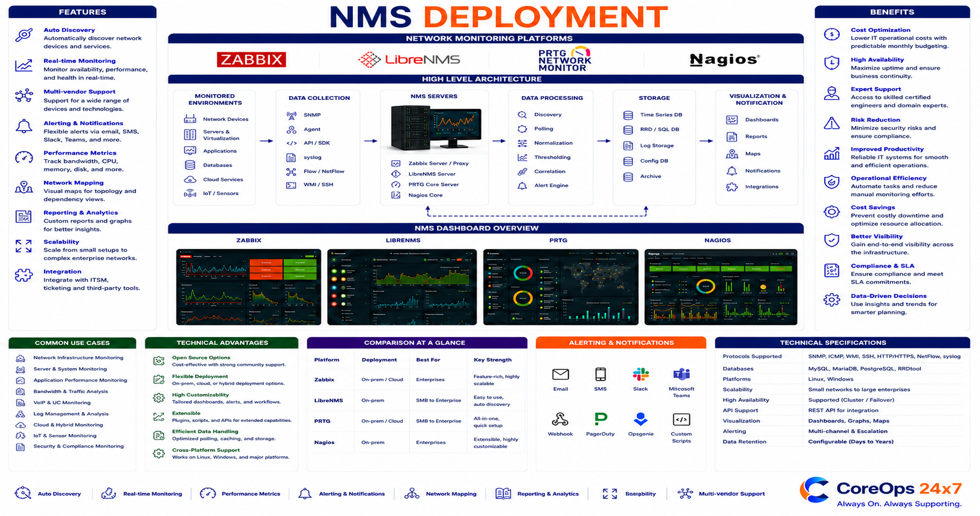Click 'Compliance & SLA' benefit heading
This screenshot has width=980, height=516.
(882, 266)
